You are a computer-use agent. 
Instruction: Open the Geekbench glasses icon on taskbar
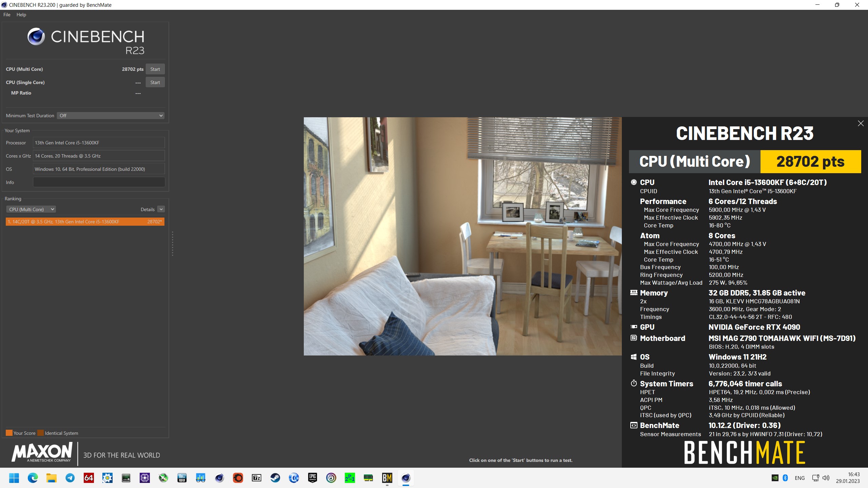(x=201, y=478)
